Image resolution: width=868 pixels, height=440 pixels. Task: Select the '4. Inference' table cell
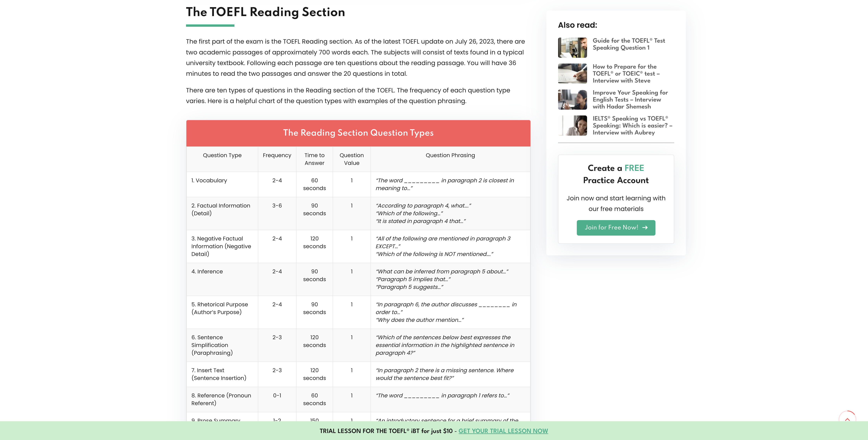coord(207,272)
